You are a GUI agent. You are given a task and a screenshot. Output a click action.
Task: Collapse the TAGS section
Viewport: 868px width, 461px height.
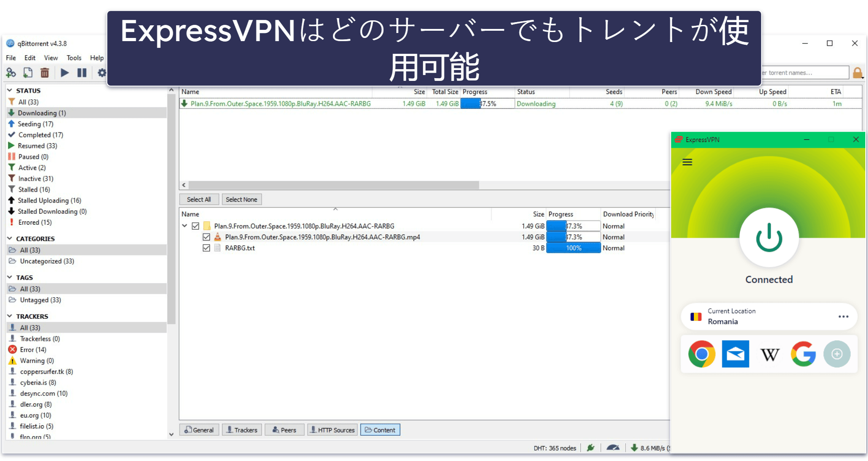click(x=9, y=277)
